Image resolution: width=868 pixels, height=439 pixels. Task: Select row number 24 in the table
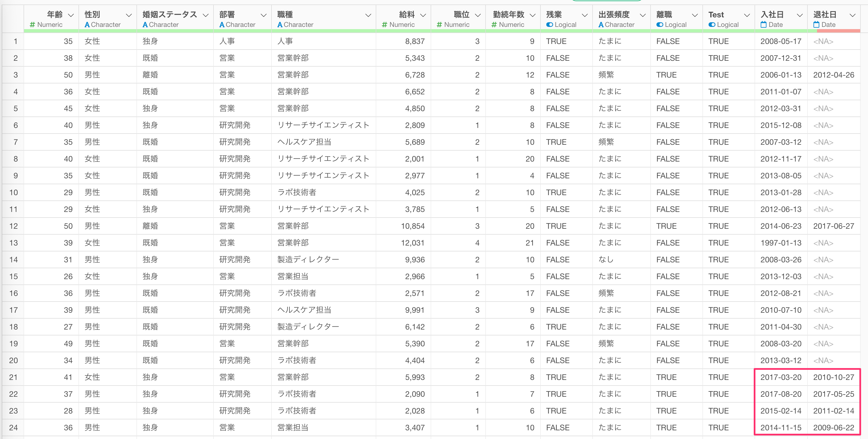tap(13, 428)
